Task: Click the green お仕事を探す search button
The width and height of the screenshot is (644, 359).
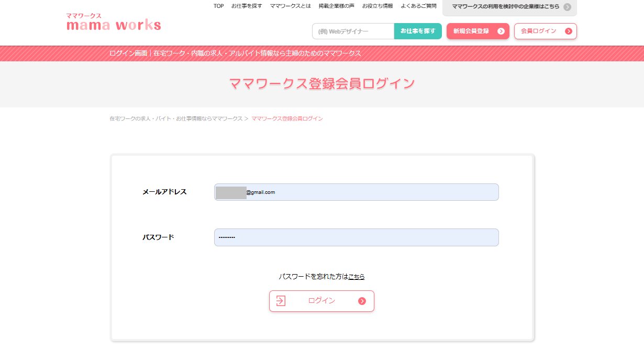Action: 418,31
